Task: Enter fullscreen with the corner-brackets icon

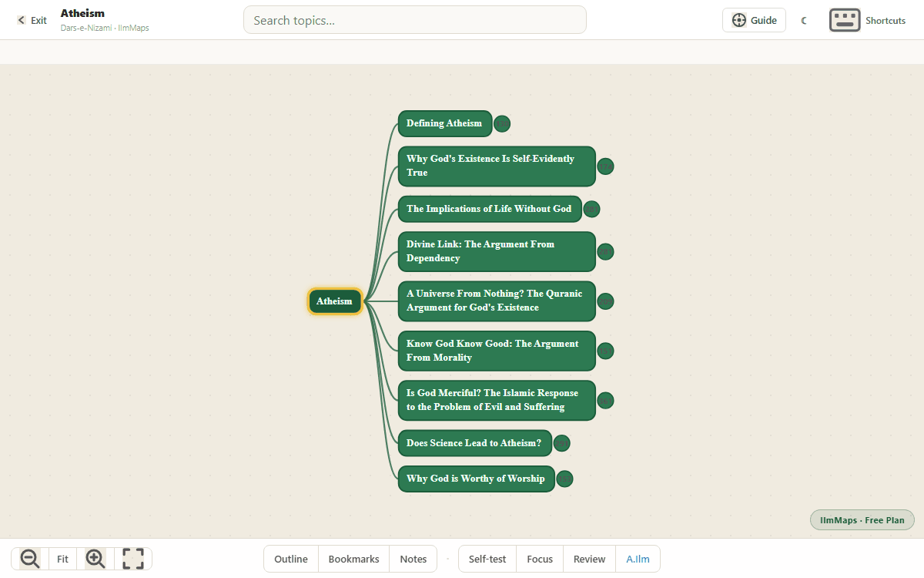Action: pos(133,559)
